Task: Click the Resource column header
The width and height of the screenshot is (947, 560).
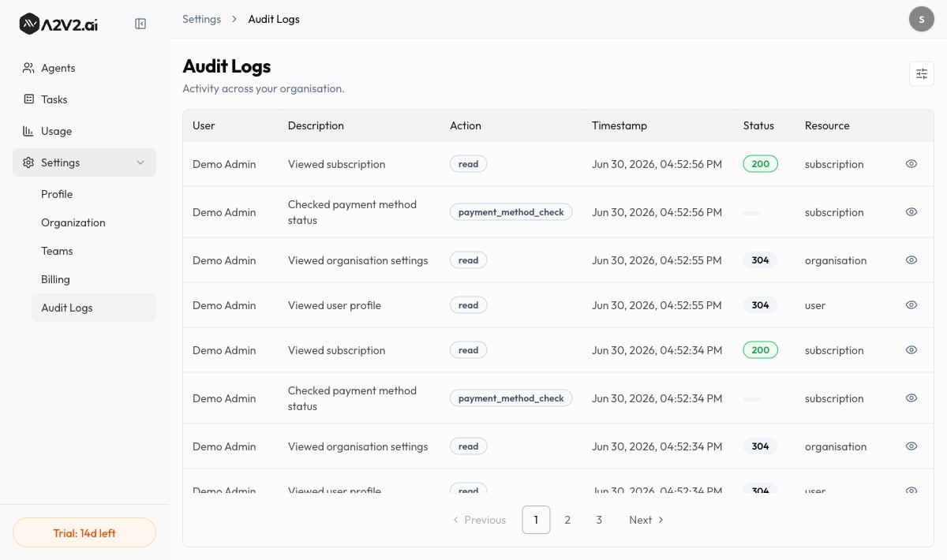Action: pyautogui.click(x=827, y=125)
